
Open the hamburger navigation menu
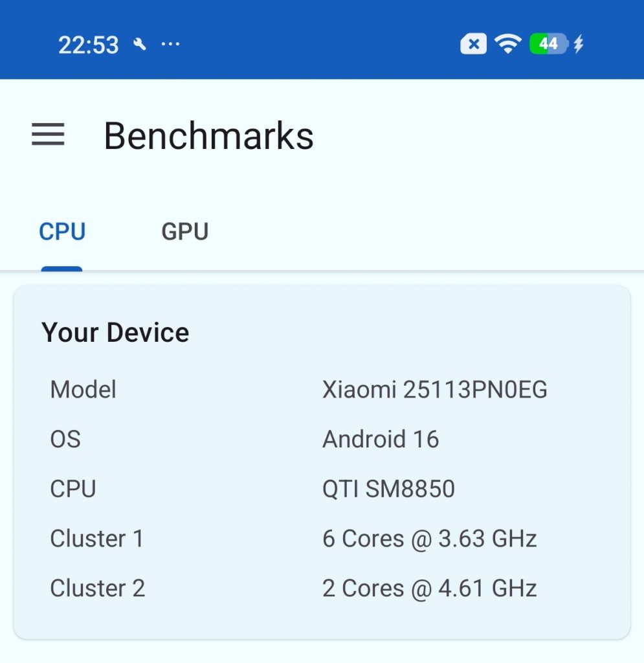[48, 135]
